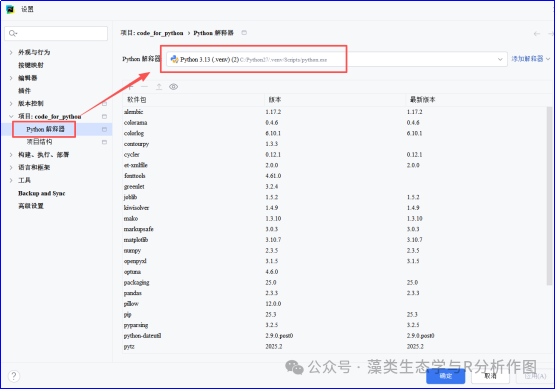
Task: Select the openpyxl package row
Action: [x=334, y=261]
